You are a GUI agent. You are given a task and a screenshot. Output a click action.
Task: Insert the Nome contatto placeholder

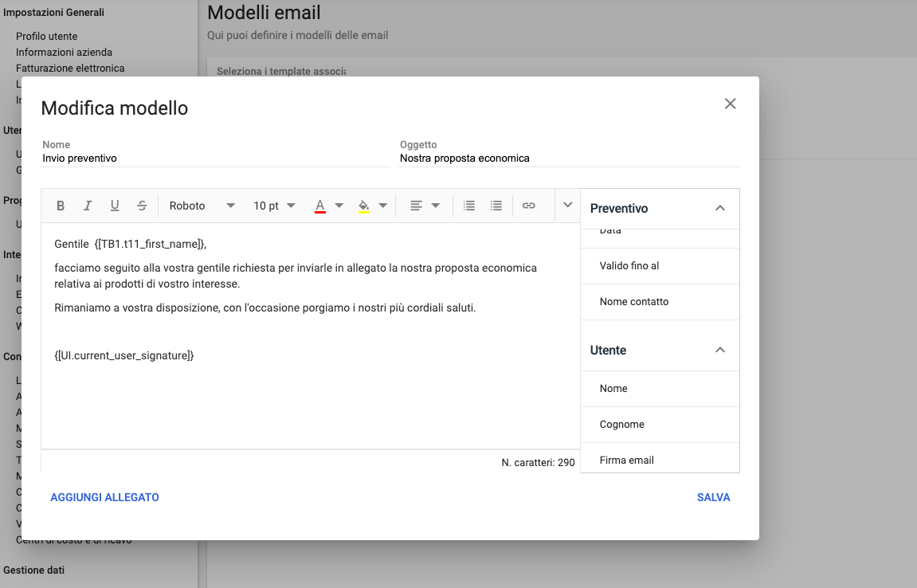point(660,302)
